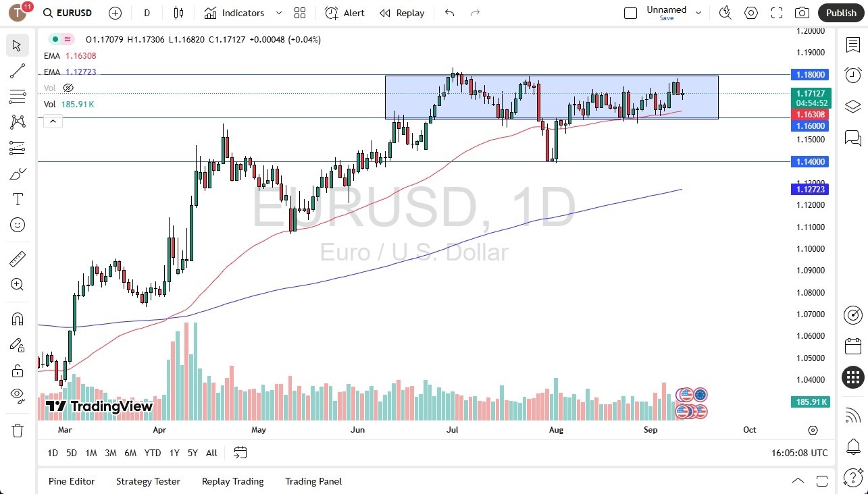Image resolution: width=868 pixels, height=494 pixels.
Task: Switch to the Strategy Tester tab
Action: click(148, 481)
